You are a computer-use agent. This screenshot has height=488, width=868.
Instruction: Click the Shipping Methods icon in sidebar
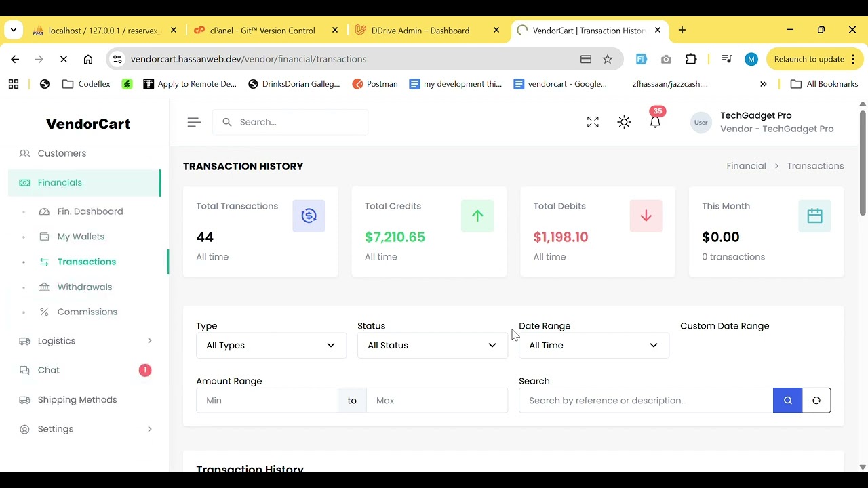(24, 399)
